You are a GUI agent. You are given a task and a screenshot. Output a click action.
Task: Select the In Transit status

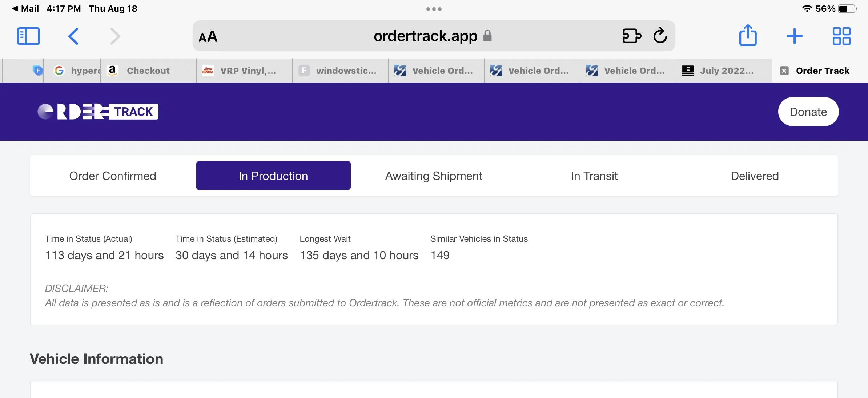tap(594, 176)
